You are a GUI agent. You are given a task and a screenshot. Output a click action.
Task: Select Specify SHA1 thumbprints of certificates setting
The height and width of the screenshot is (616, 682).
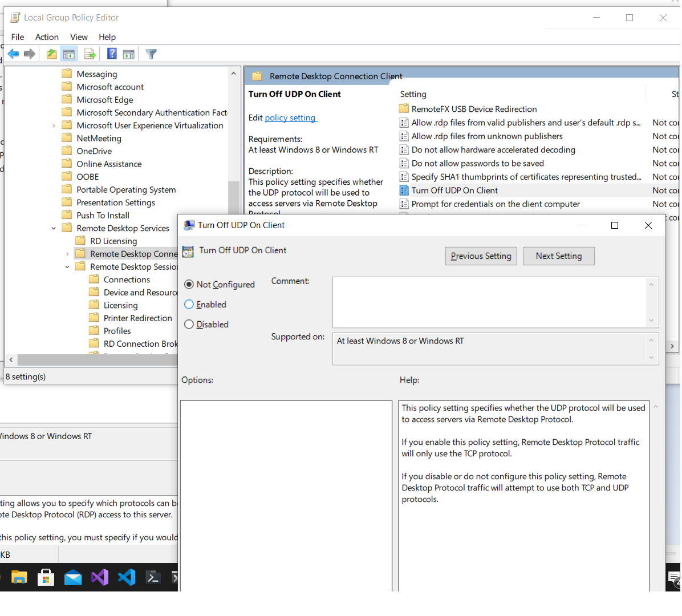tap(526, 177)
